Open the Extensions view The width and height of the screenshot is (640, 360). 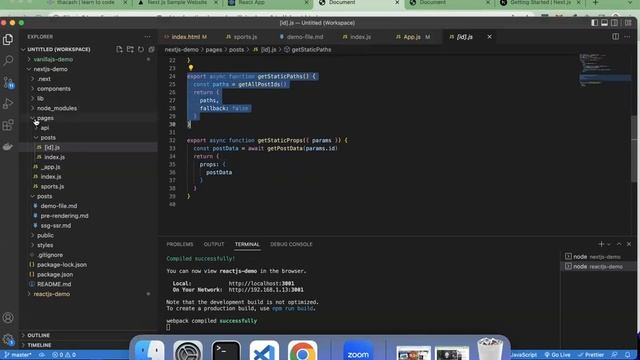pos(8,125)
